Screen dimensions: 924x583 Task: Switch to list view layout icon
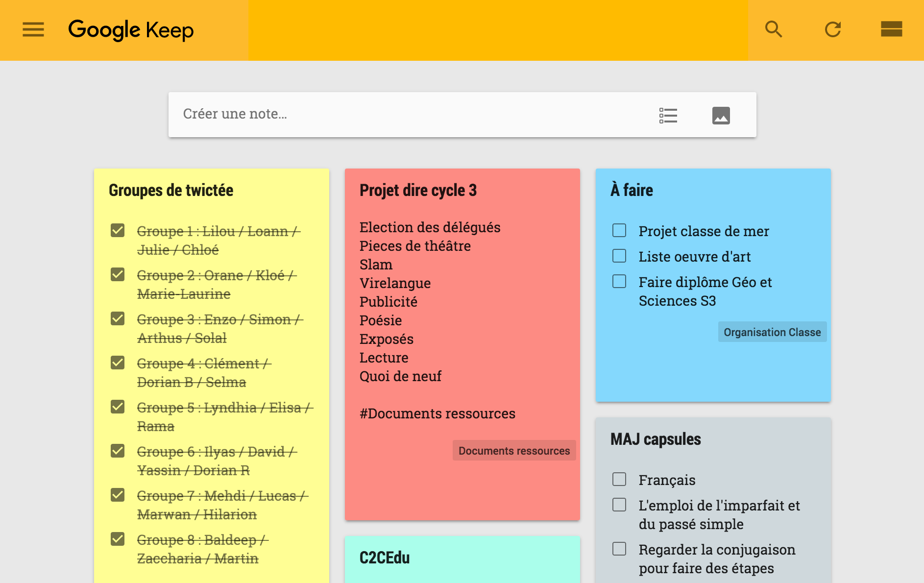click(x=891, y=29)
